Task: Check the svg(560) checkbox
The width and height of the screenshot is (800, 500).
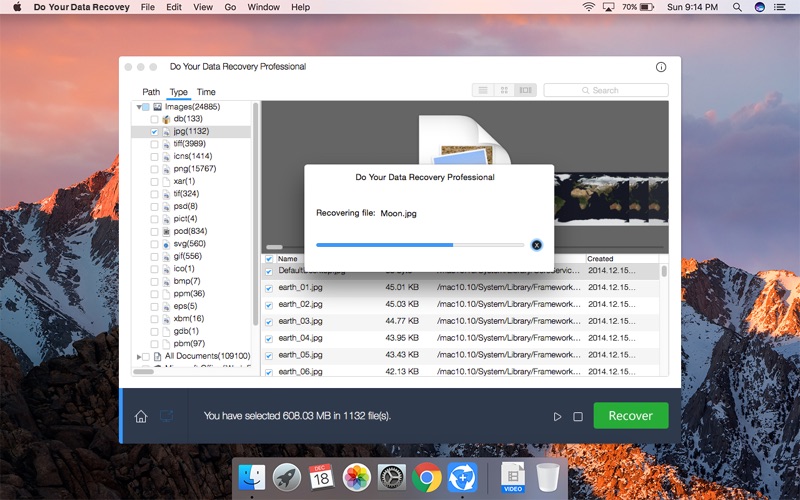Action: 154,244
